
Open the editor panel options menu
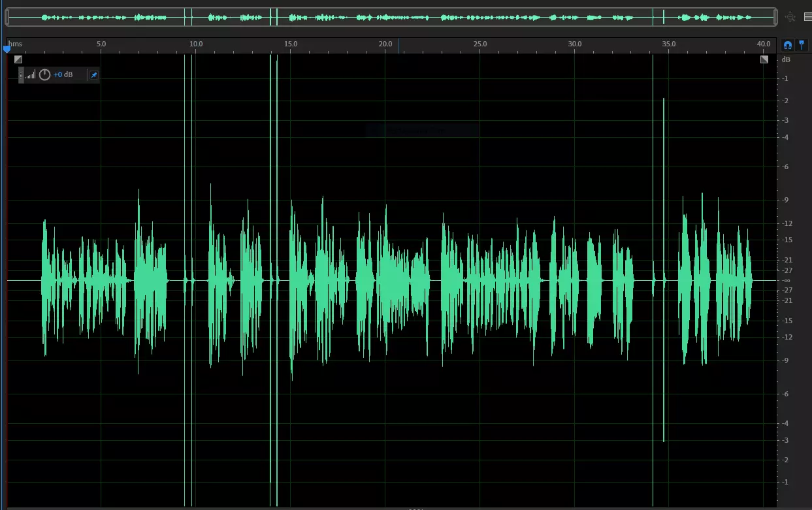tap(807, 17)
